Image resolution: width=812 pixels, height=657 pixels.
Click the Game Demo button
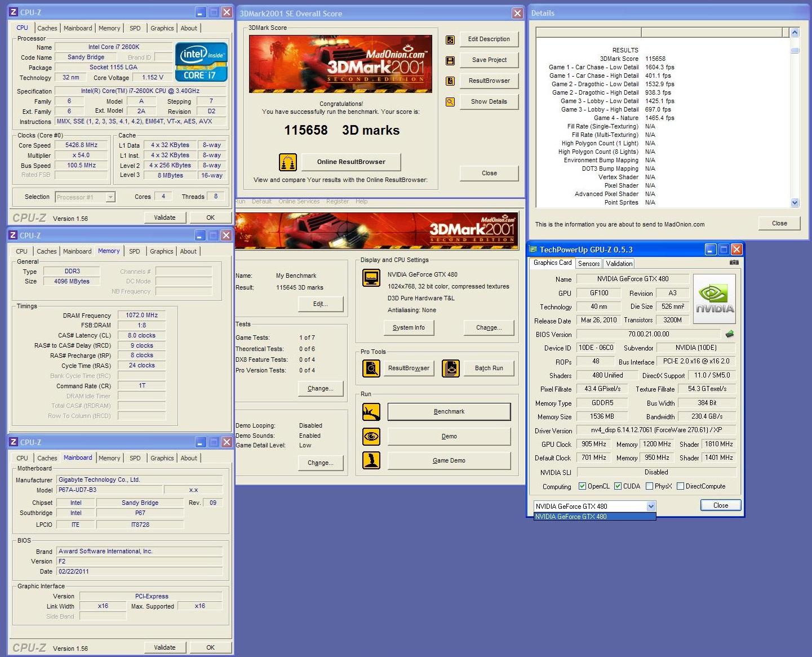pyautogui.click(x=449, y=460)
